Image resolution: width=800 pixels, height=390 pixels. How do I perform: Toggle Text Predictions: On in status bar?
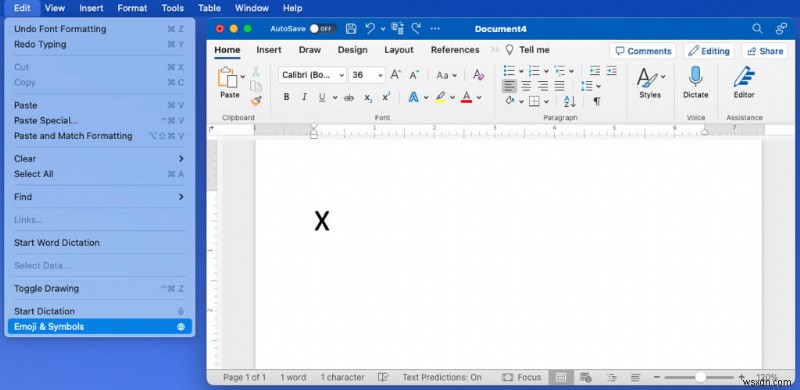pyautogui.click(x=442, y=377)
